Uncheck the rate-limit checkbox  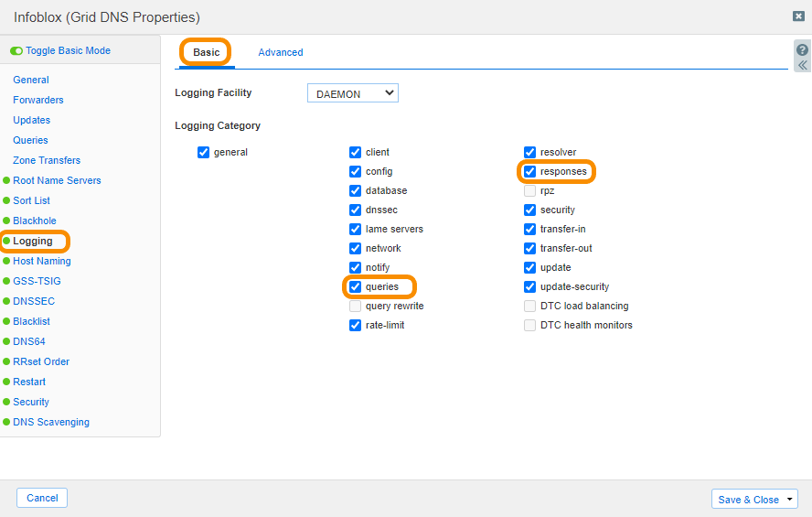[x=355, y=326]
